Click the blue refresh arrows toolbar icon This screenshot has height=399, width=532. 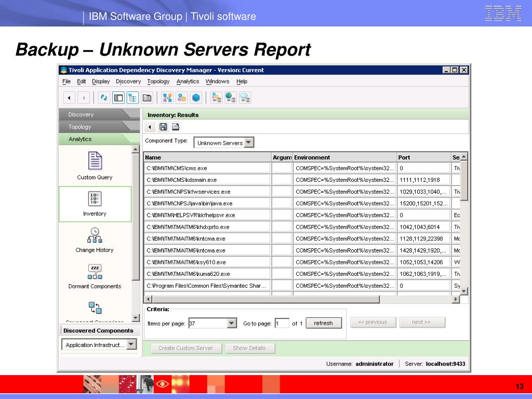[x=104, y=98]
